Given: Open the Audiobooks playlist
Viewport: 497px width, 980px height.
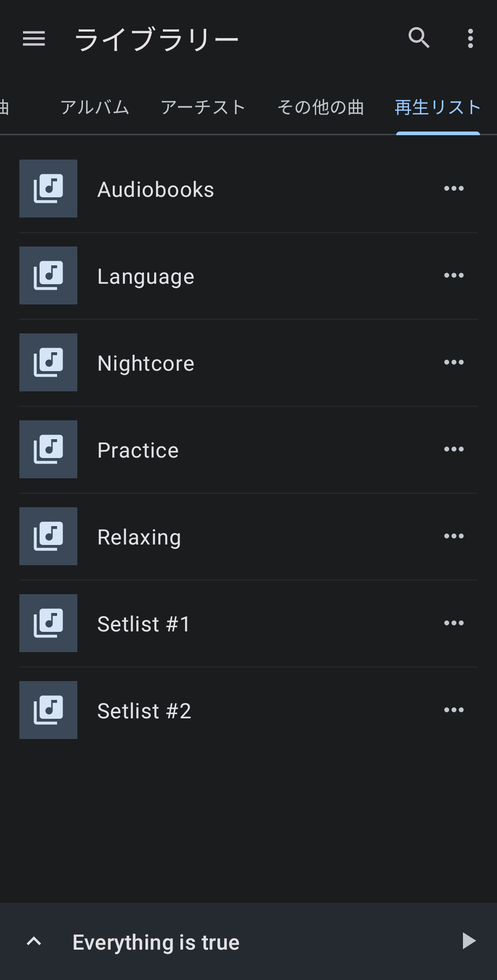Looking at the screenshot, I should point(248,189).
